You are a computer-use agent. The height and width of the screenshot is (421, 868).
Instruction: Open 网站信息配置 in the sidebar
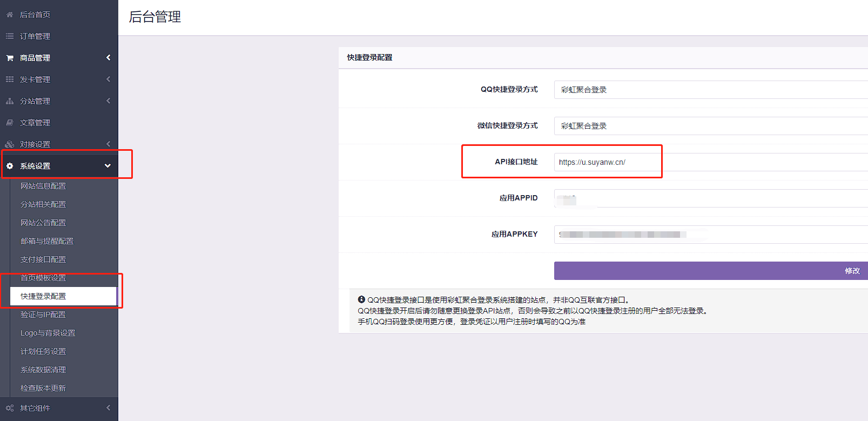(x=43, y=186)
